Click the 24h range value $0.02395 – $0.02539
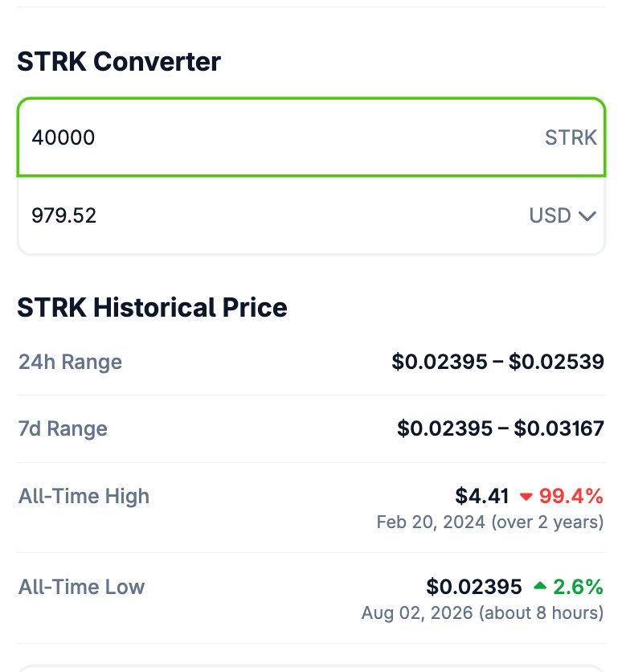 [497, 361]
